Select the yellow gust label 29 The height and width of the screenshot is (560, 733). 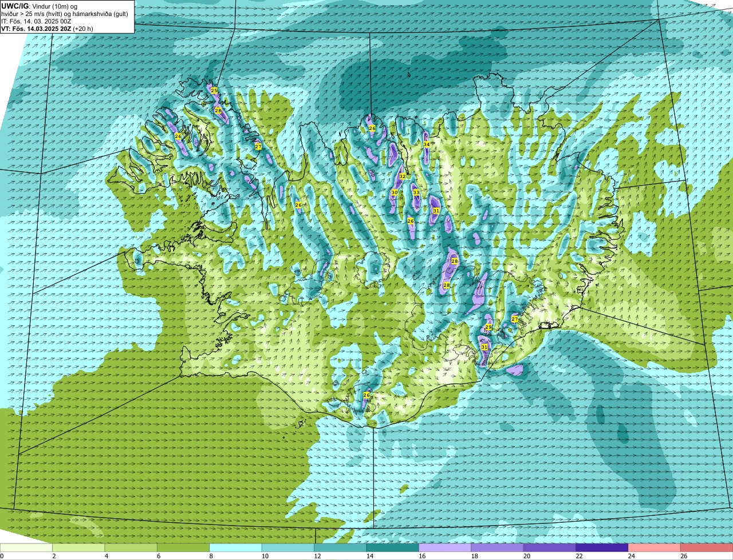coord(488,328)
